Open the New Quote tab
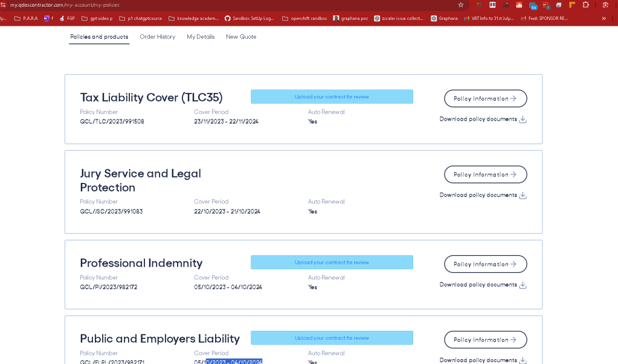The image size is (618, 364). pos(241,37)
